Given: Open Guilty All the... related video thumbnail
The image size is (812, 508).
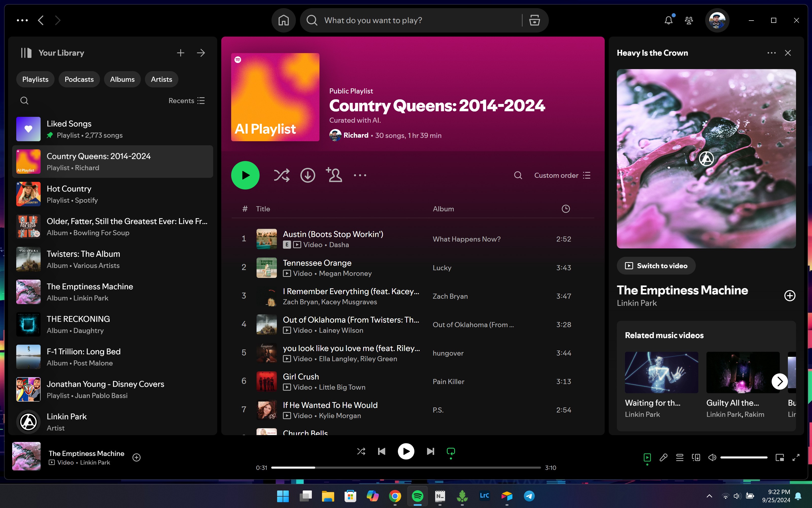Looking at the screenshot, I should coord(742,372).
